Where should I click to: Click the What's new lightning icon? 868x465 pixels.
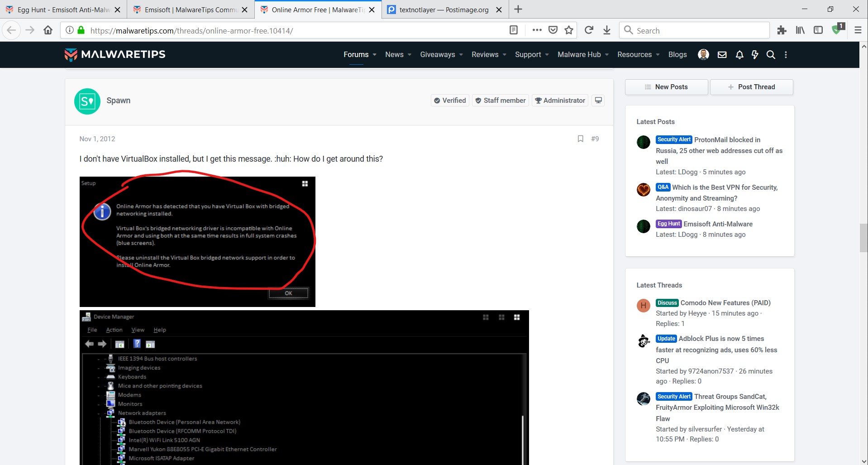(x=755, y=55)
